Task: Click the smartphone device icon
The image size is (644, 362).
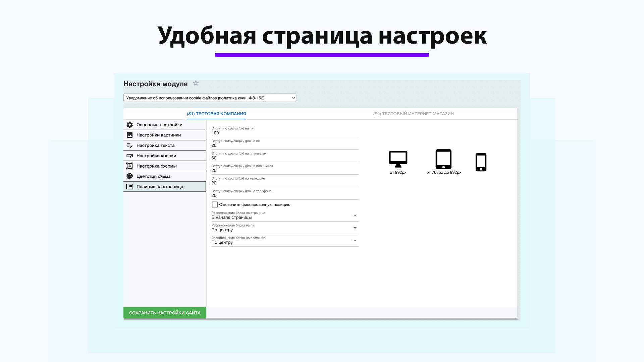Action: pyautogui.click(x=481, y=162)
